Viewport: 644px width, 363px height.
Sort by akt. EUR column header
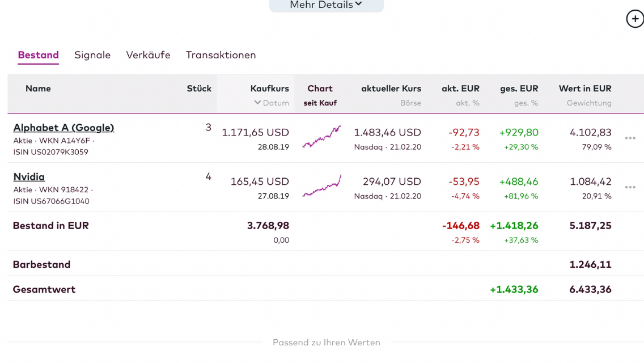[460, 88]
